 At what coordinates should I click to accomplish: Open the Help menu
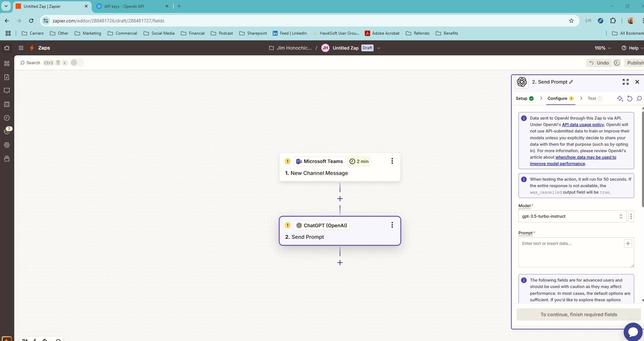coord(632,48)
